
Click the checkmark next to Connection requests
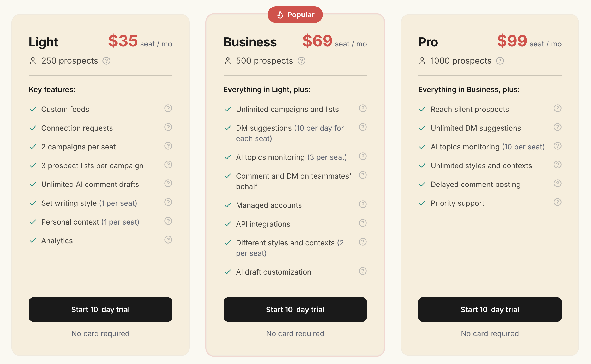pyautogui.click(x=33, y=128)
